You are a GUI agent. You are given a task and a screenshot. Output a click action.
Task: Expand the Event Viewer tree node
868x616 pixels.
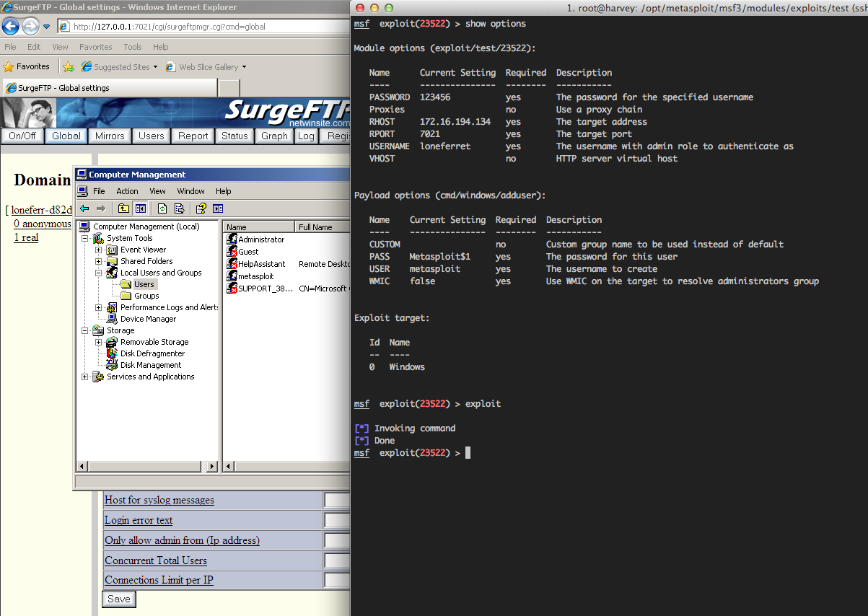[x=98, y=250]
